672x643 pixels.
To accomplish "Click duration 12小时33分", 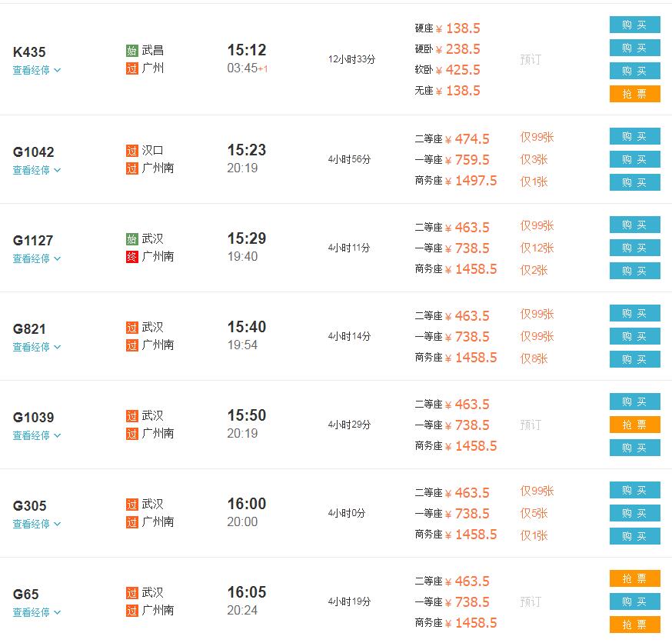I will (x=351, y=59).
